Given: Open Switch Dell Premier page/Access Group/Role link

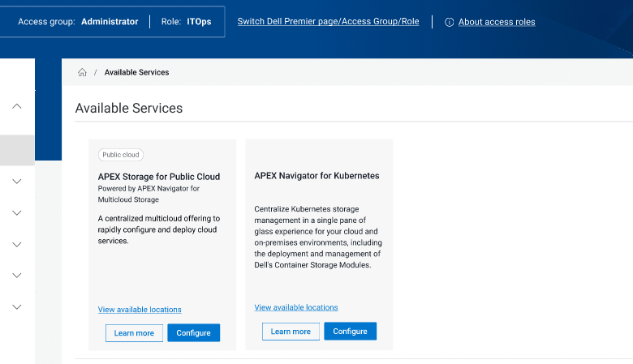Looking at the screenshot, I should (x=328, y=21).
